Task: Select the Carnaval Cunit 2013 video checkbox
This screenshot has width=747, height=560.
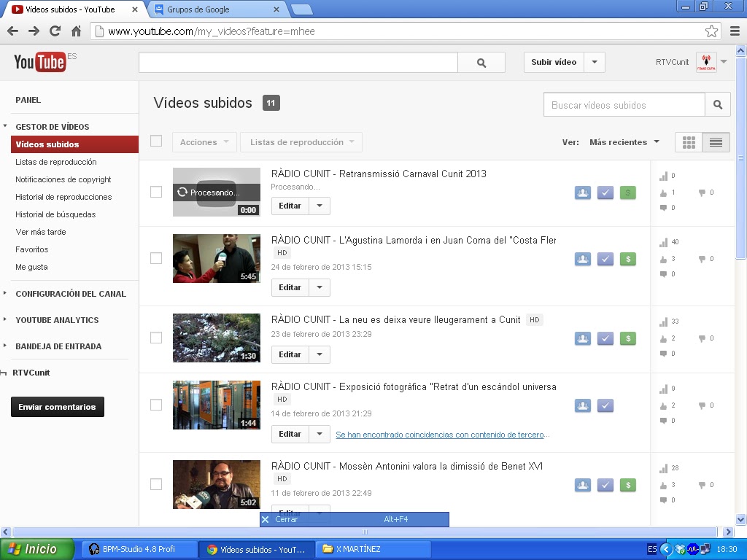Action: point(156,192)
